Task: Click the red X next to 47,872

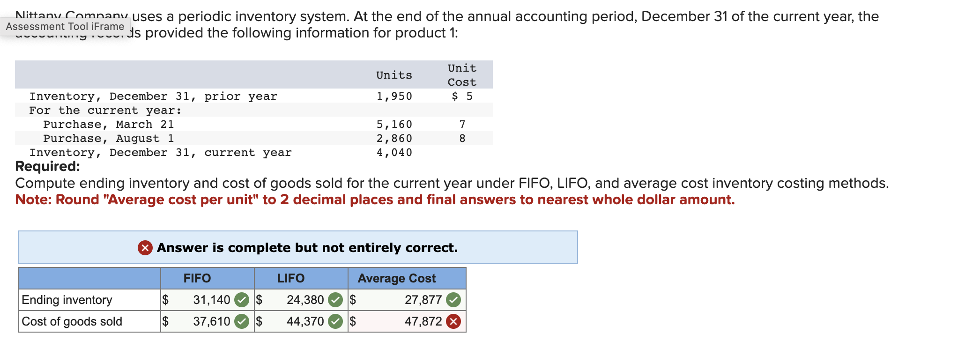Action: (453, 321)
